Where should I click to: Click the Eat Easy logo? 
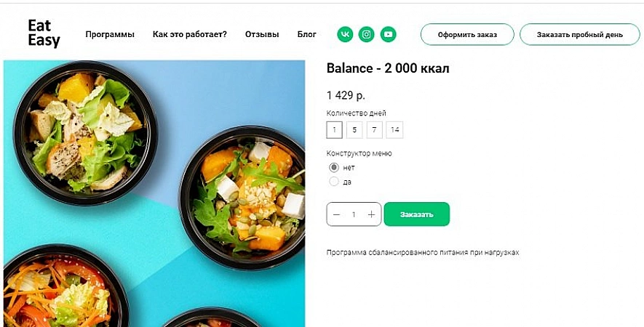point(44,33)
